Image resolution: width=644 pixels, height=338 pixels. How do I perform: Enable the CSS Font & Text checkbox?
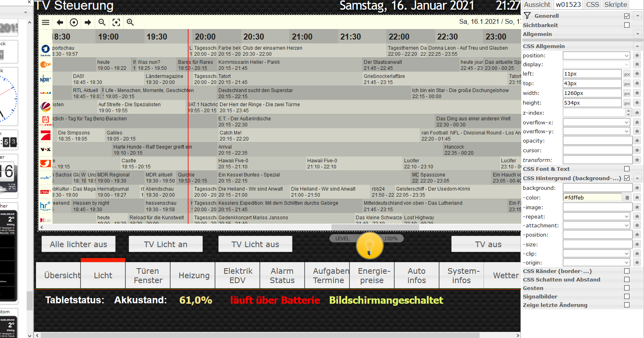627,169
